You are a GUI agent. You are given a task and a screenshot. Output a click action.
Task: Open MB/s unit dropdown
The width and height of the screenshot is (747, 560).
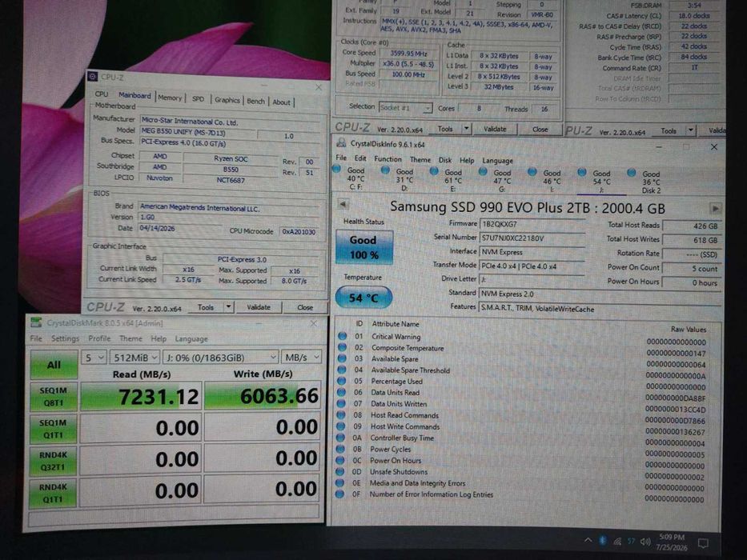(301, 357)
